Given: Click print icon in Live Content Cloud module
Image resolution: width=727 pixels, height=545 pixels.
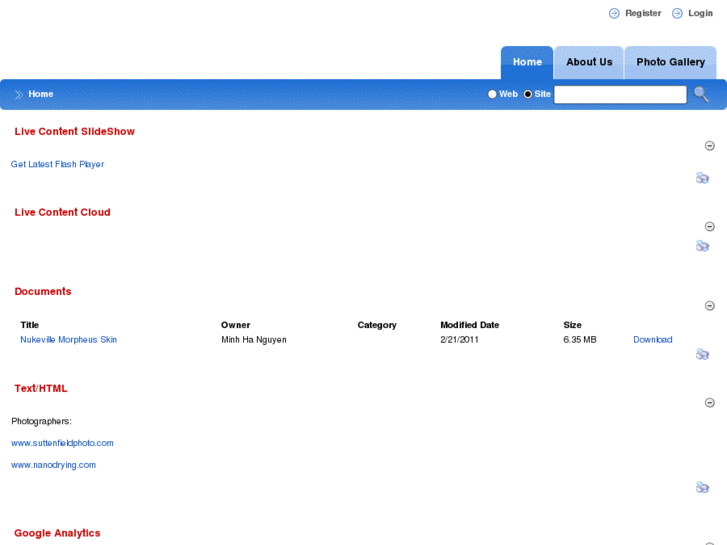Looking at the screenshot, I should [x=702, y=245].
